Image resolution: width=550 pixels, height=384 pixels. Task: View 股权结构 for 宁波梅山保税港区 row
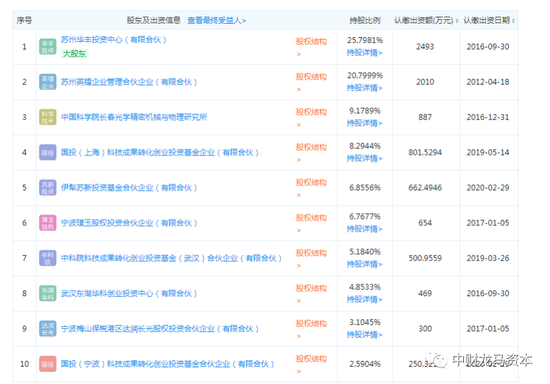click(311, 324)
